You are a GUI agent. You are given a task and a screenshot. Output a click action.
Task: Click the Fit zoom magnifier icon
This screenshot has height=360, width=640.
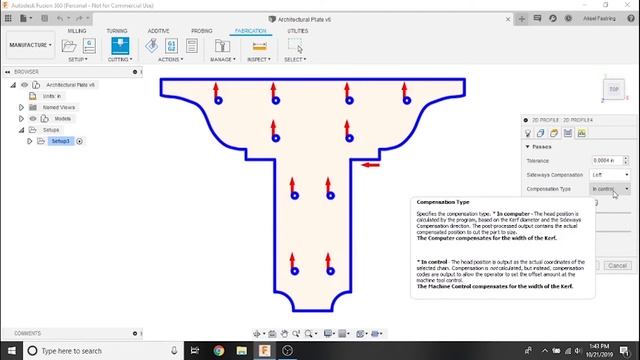click(x=309, y=334)
